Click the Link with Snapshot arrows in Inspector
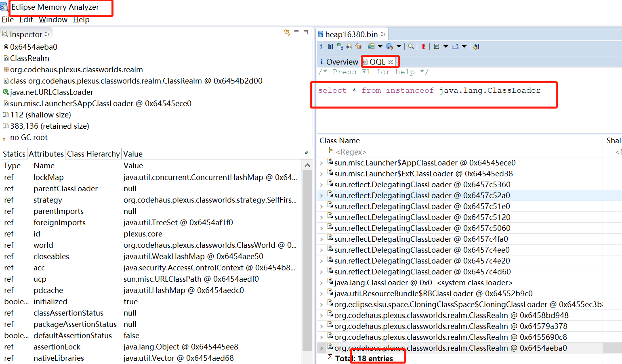This screenshot has height=364, width=622. click(x=287, y=32)
